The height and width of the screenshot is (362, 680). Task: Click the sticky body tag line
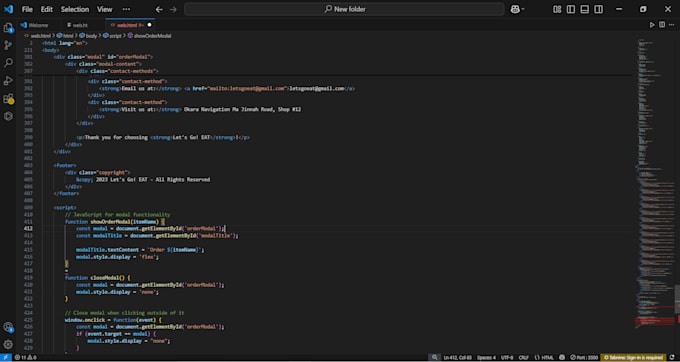click(51, 50)
